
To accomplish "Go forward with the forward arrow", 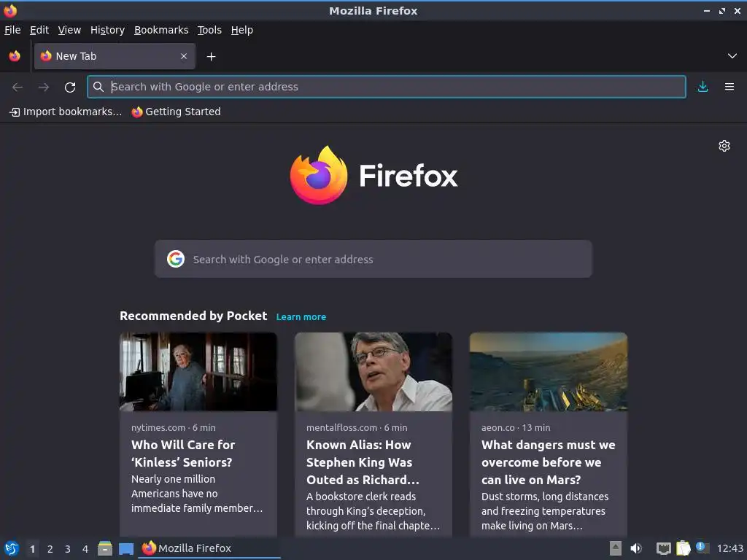I will (x=44, y=87).
